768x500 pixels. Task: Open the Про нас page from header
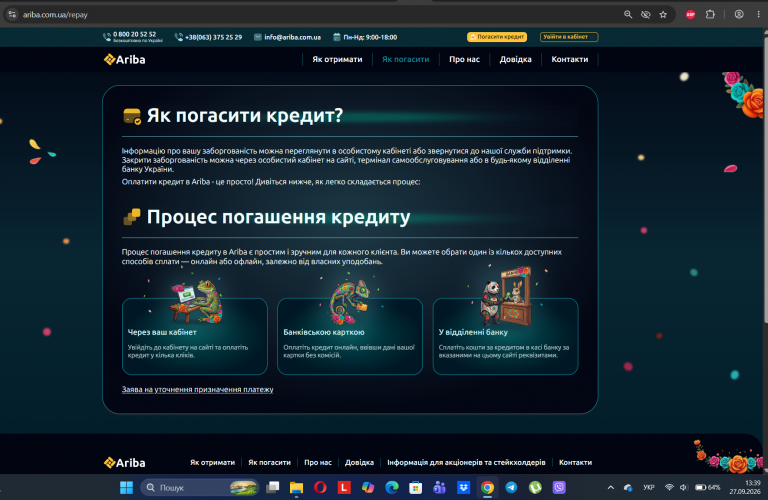click(464, 59)
